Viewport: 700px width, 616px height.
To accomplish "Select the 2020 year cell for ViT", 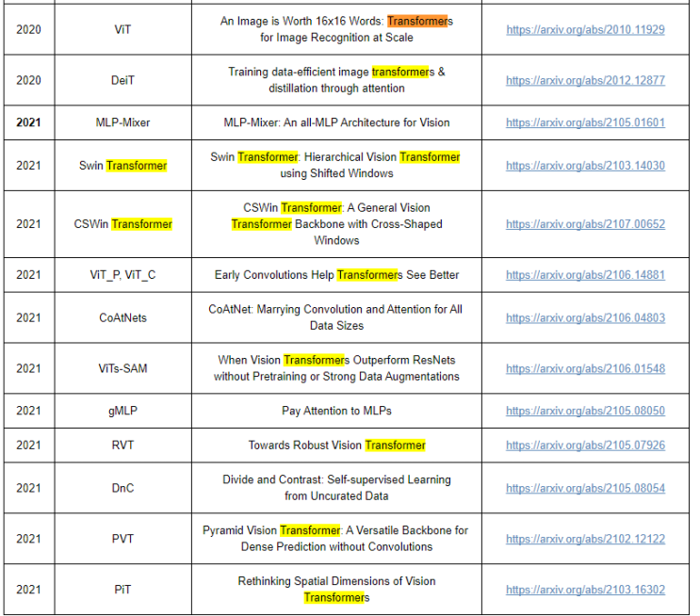I will 29,29.
